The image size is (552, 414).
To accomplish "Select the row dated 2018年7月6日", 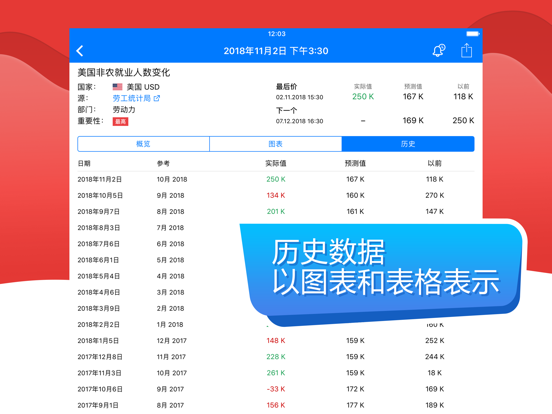I will [x=276, y=244].
